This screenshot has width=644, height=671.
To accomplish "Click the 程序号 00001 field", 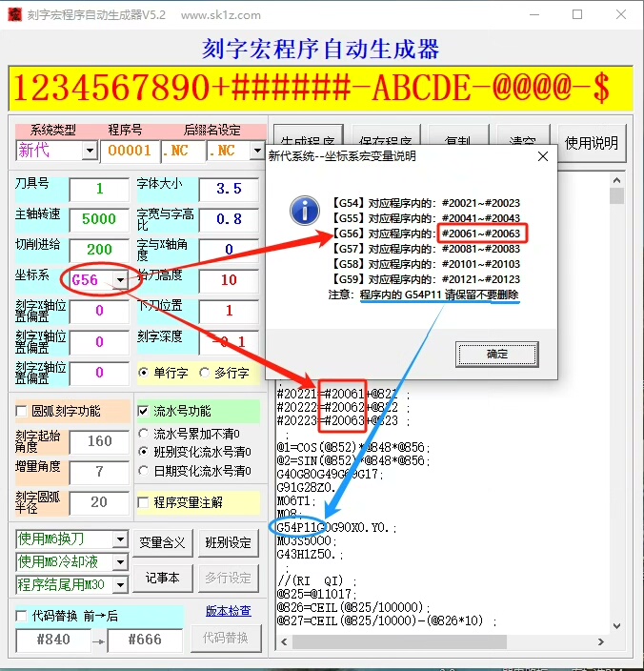I will click(130, 151).
